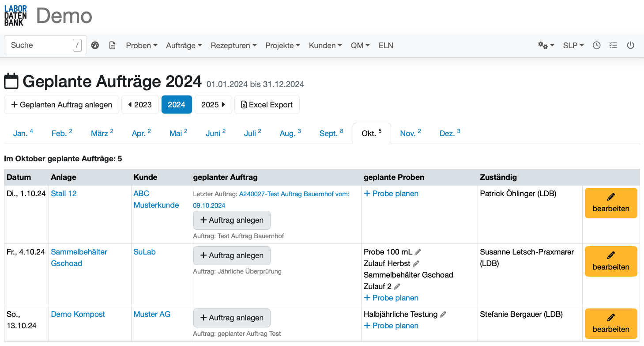
Task: Expand the SLP user dropdown
Action: (x=573, y=46)
